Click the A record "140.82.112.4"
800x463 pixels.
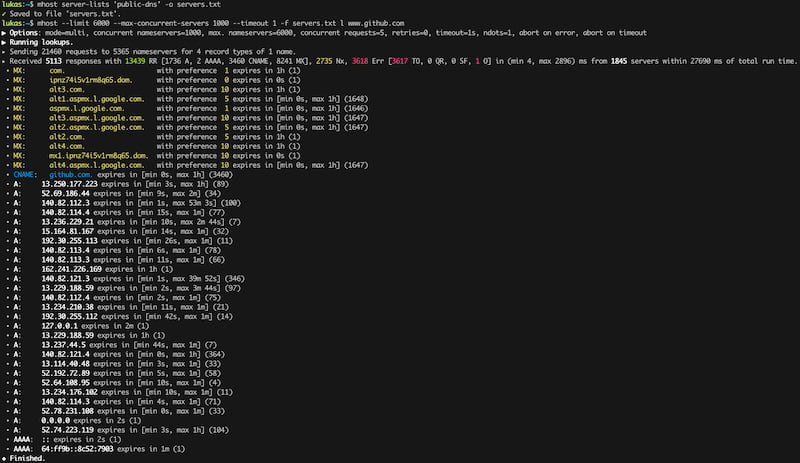pos(65,298)
